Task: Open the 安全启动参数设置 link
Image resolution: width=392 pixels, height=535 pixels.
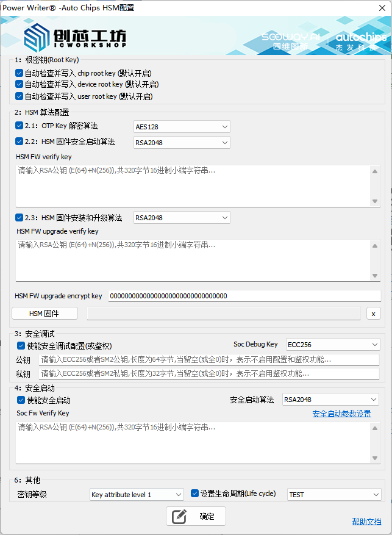Action: coord(341,414)
